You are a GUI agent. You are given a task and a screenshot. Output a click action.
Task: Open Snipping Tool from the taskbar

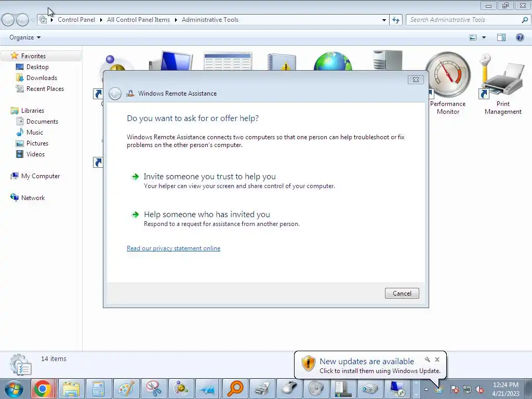[x=153, y=389]
